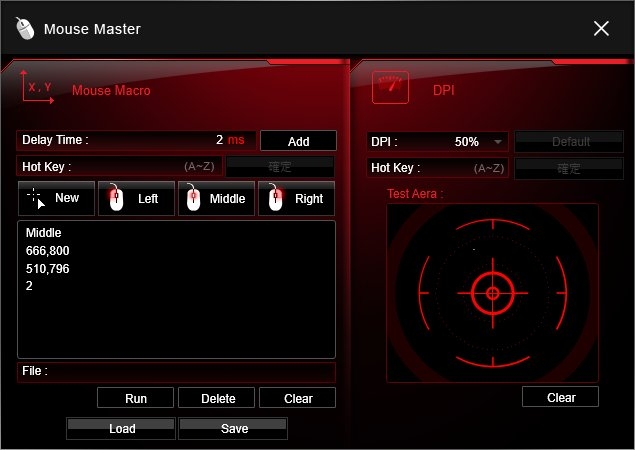This screenshot has width=635, height=450.
Task: Select the '2' delay line in macro list
Action: [29, 286]
